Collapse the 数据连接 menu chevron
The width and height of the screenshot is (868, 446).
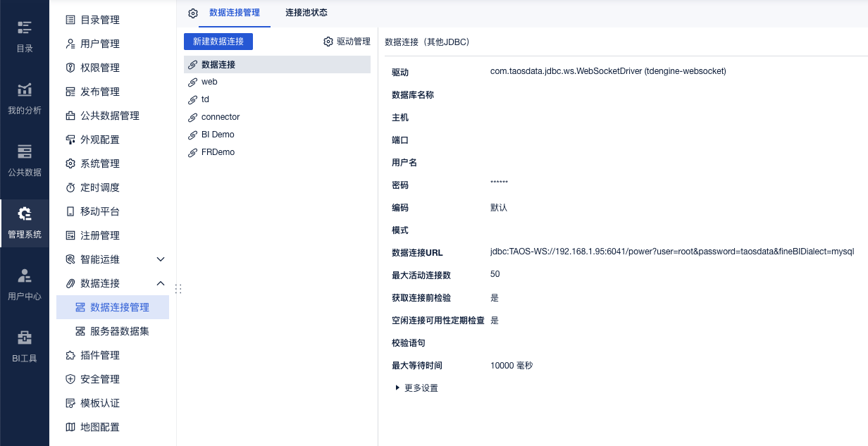161,283
